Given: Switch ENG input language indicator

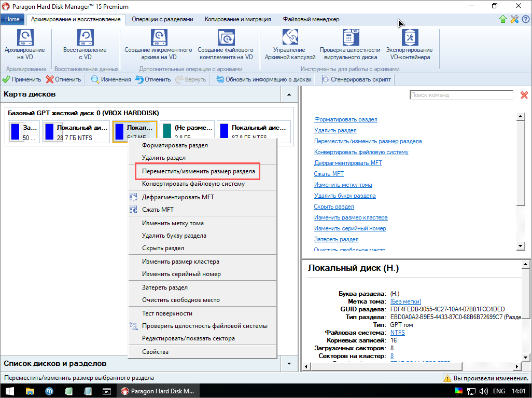Looking at the screenshot, I should tap(499, 391).
